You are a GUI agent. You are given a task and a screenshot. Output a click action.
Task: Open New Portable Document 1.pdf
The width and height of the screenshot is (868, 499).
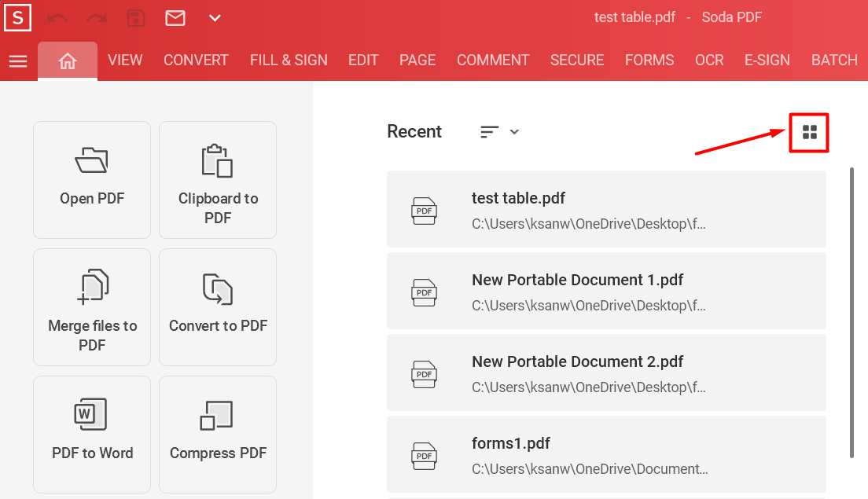point(606,291)
